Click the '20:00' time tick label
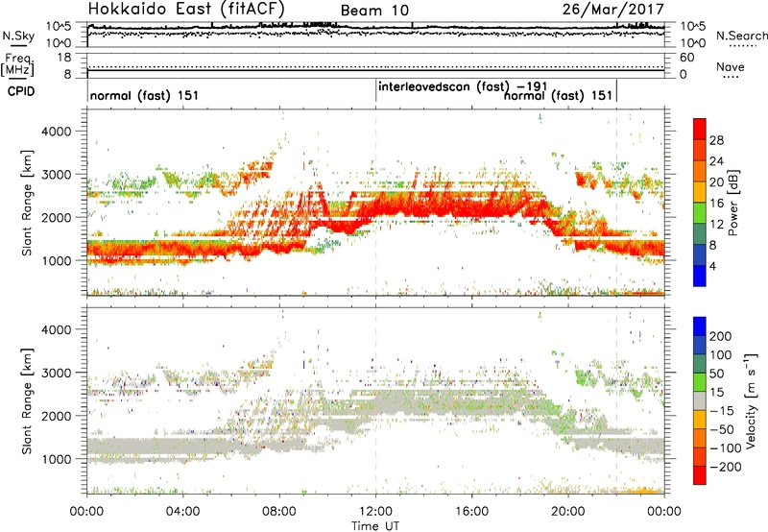The height and width of the screenshot is (532, 768). click(568, 512)
